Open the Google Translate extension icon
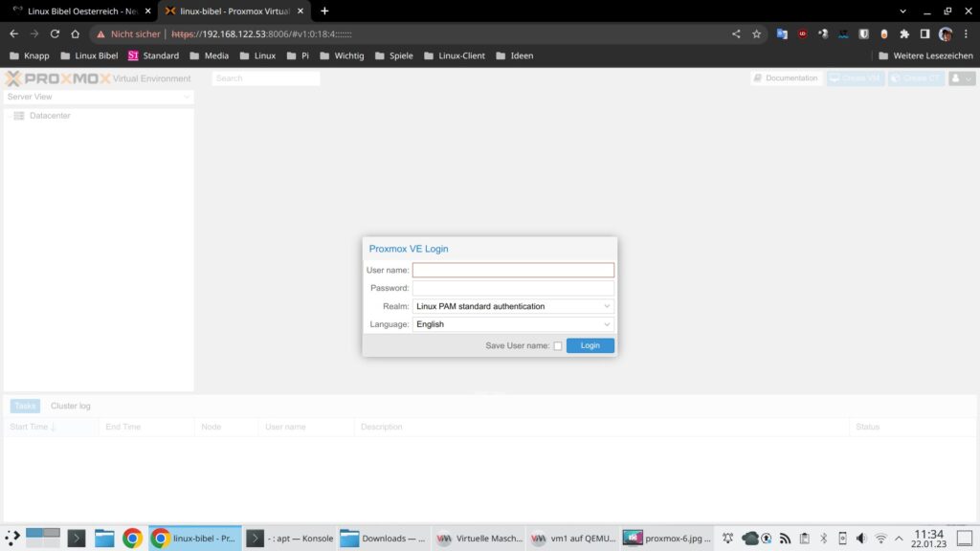The width and height of the screenshot is (980, 551). click(782, 33)
